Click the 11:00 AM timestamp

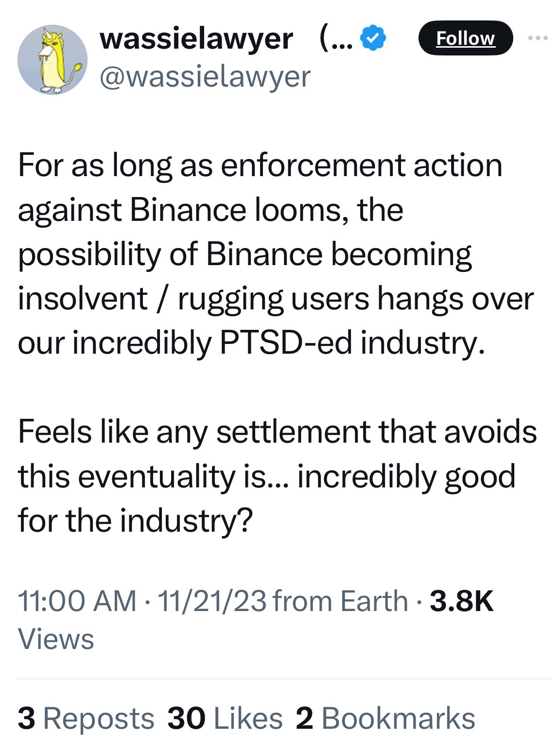77,601
